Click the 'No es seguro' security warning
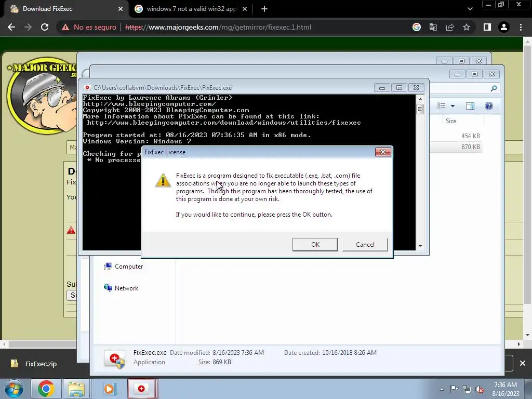532x399 pixels. tap(89, 27)
